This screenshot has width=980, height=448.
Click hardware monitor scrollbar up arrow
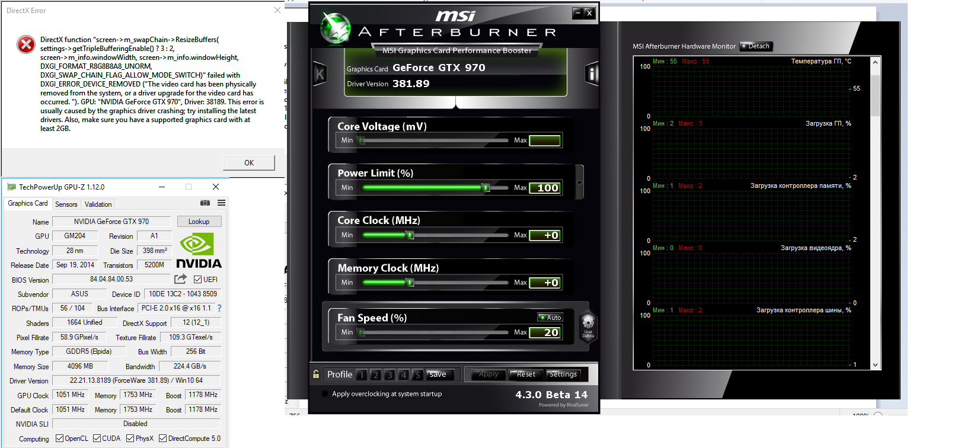click(876, 62)
